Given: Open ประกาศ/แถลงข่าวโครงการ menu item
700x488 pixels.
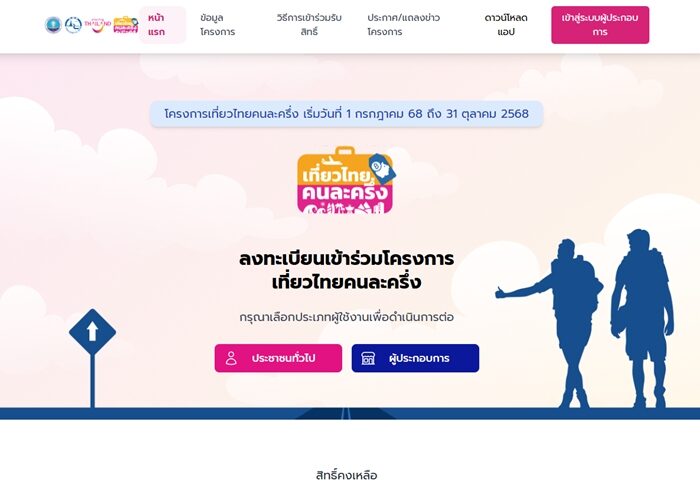Looking at the screenshot, I should [403, 25].
